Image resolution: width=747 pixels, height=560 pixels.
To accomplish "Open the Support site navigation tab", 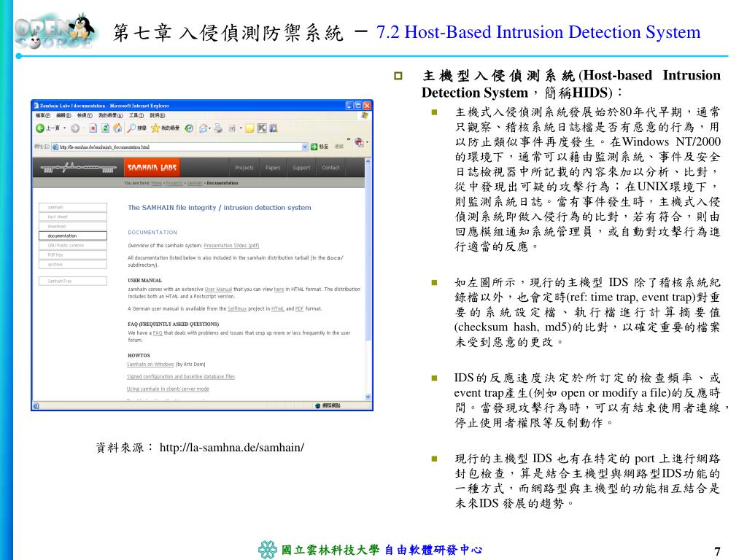I will coord(301,168).
